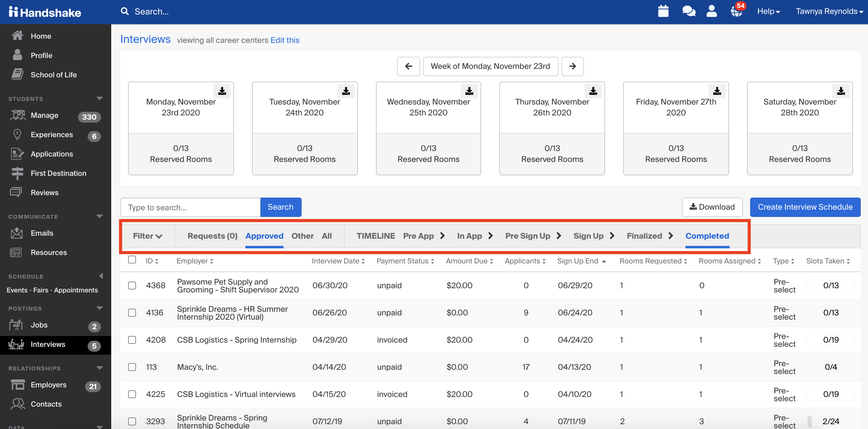
Task: Open Tawnya Reynolds account menu
Action: tap(829, 11)
